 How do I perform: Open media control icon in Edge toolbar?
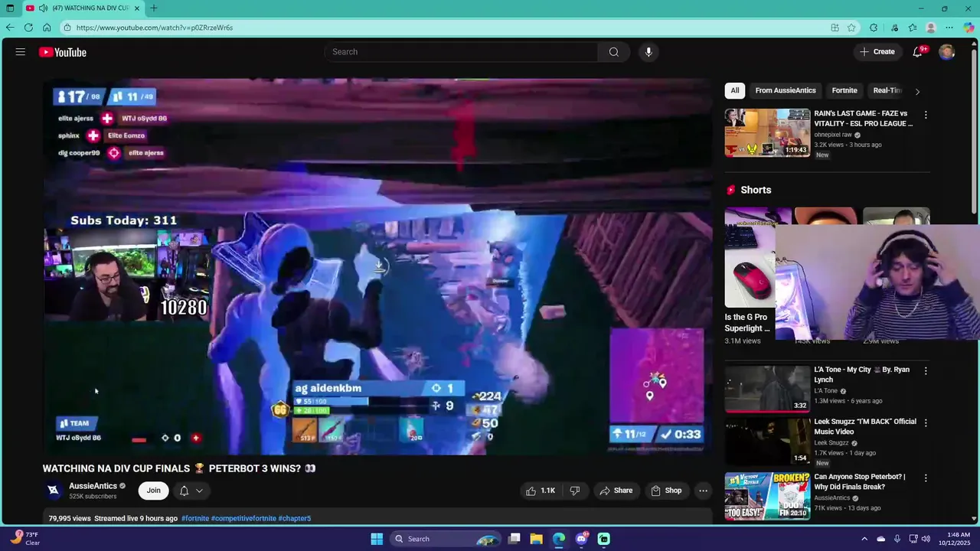(894, 28)
